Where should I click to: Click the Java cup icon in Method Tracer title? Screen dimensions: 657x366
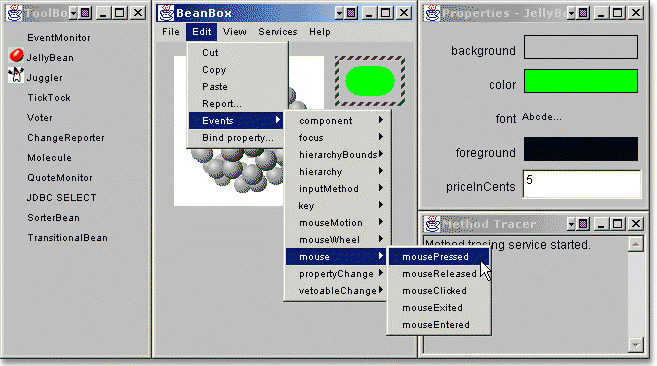pos(433,224)
